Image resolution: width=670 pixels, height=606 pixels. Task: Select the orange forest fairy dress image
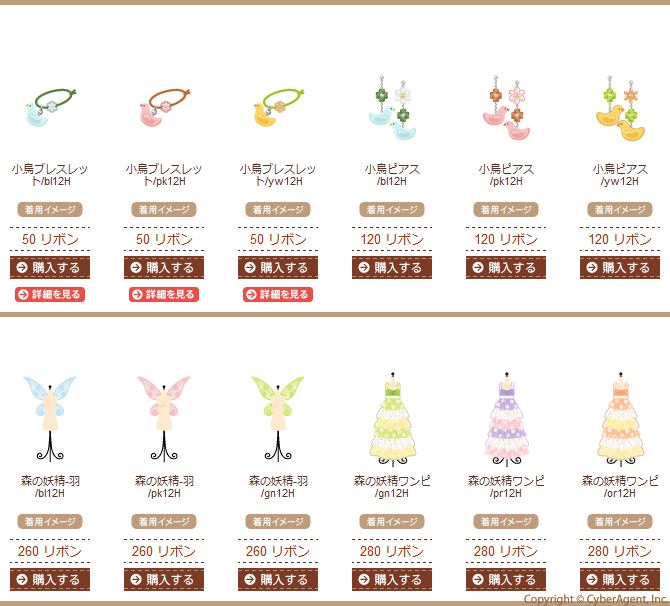point(620,419)
